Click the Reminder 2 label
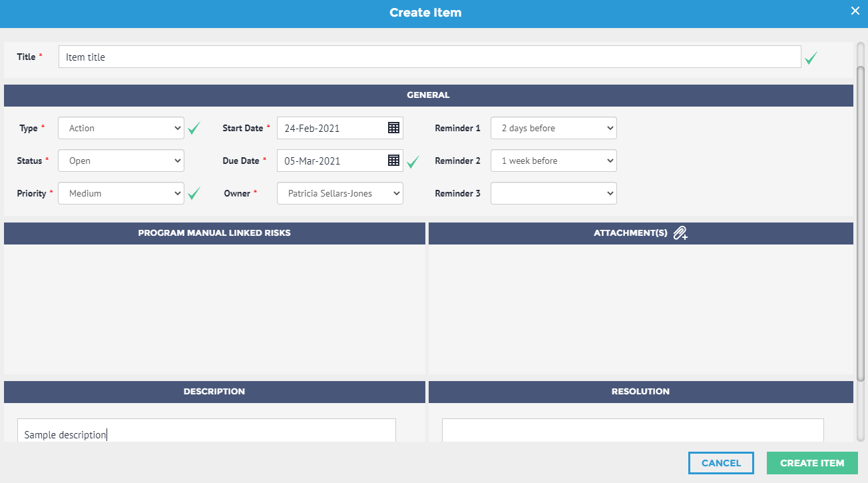This screenshot has height=483, width=868. click(x=457, y=161)
